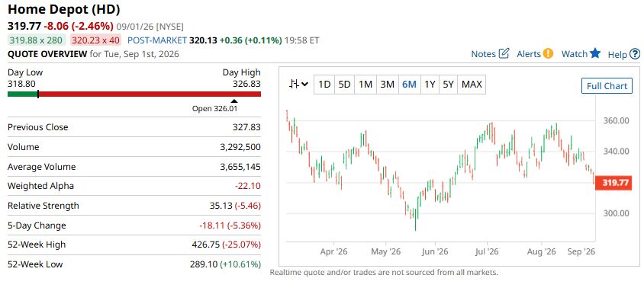
Task: Click the 319.77 price label on chart
Action: tap(613, 183)
